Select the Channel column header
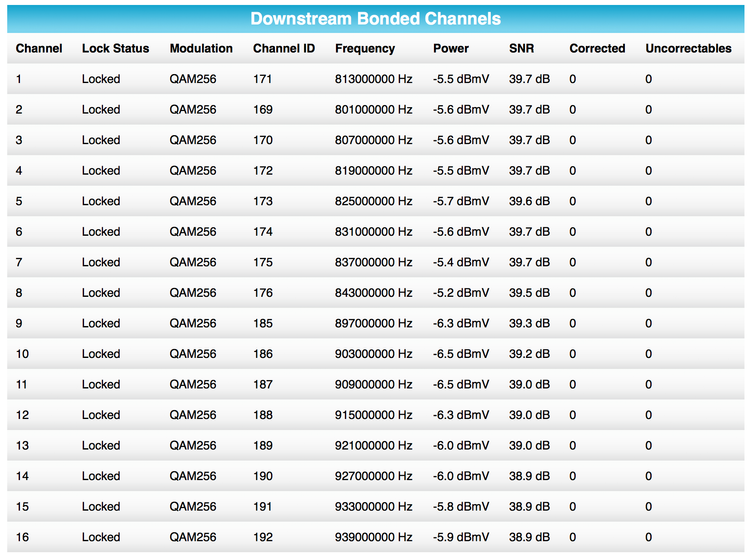This screenshot has height=558, width=750. 39,48
